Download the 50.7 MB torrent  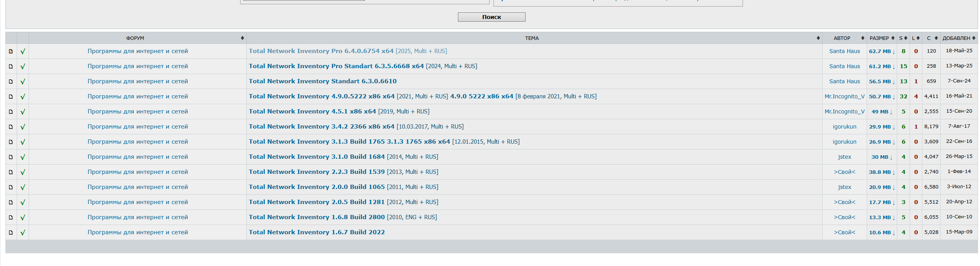tap(882, 96)
